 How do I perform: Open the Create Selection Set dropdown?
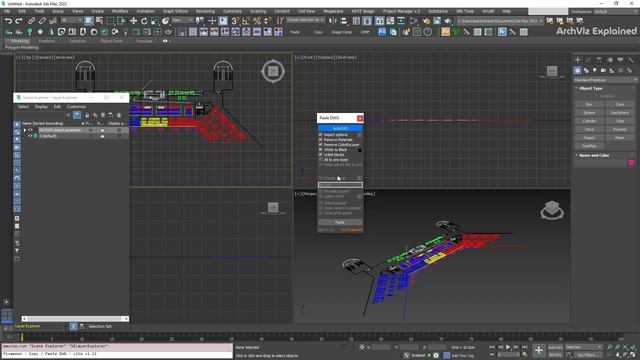click(305, 20)
